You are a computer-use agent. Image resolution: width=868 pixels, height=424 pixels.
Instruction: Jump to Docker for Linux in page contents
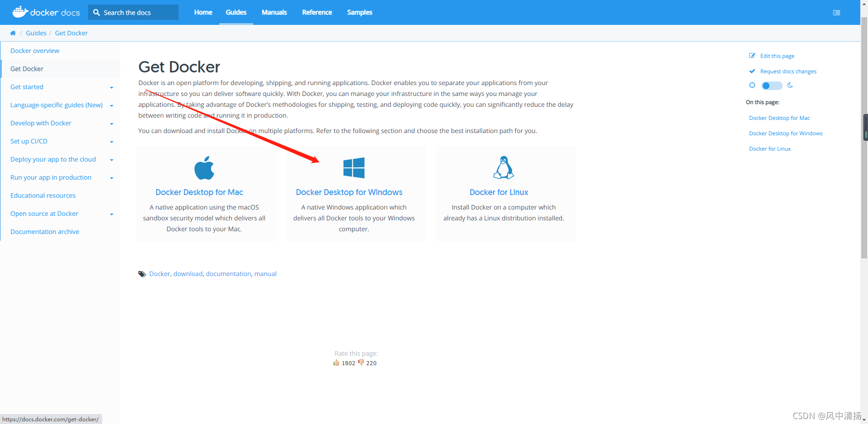(770, 149)
